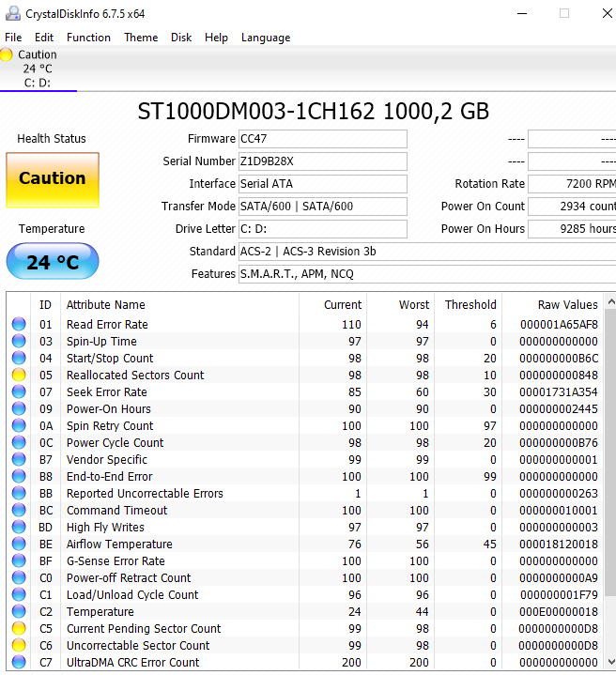Click the Transfer Mode field SATA/600

(x=323, y=207)
